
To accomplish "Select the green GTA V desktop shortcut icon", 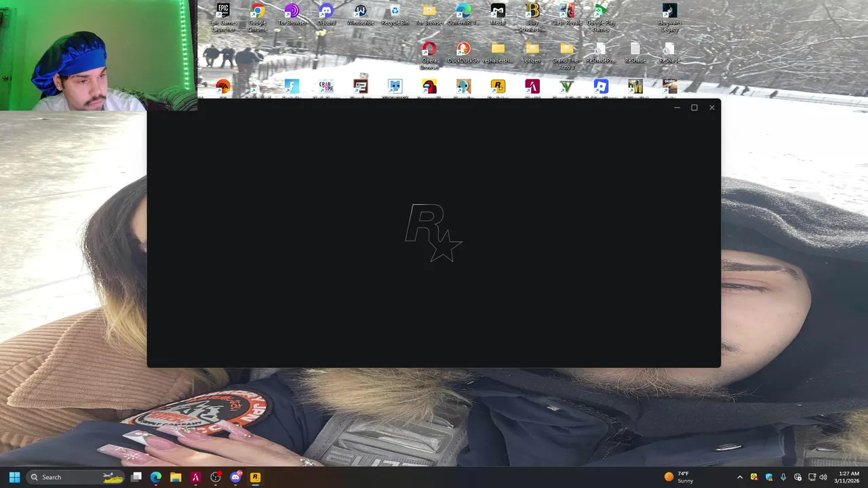I will pyautogui.click(x=566, y=87).
